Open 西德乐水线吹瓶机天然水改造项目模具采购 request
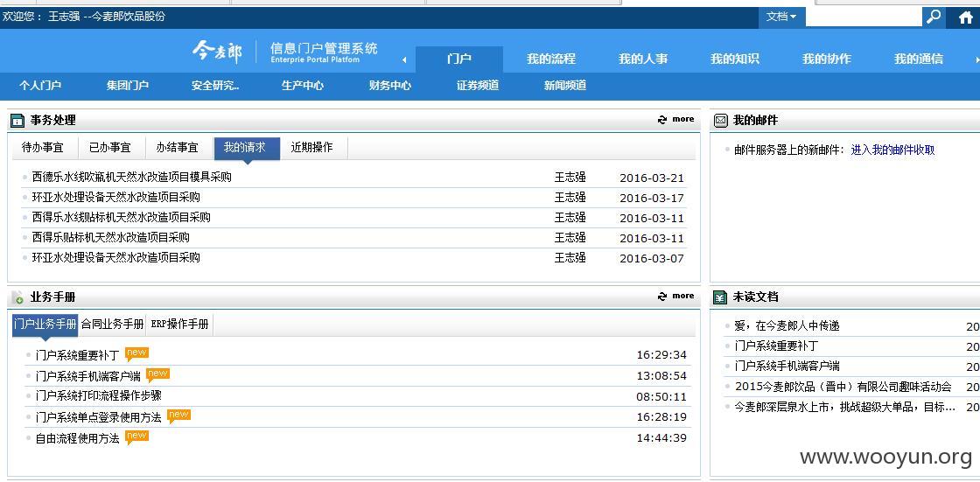 click(x=132, y=177)
